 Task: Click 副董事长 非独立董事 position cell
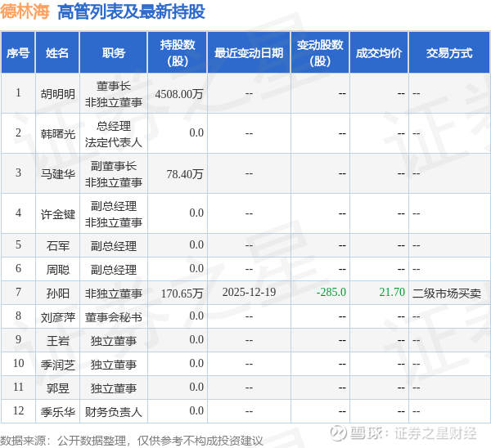tap(114, 174)
